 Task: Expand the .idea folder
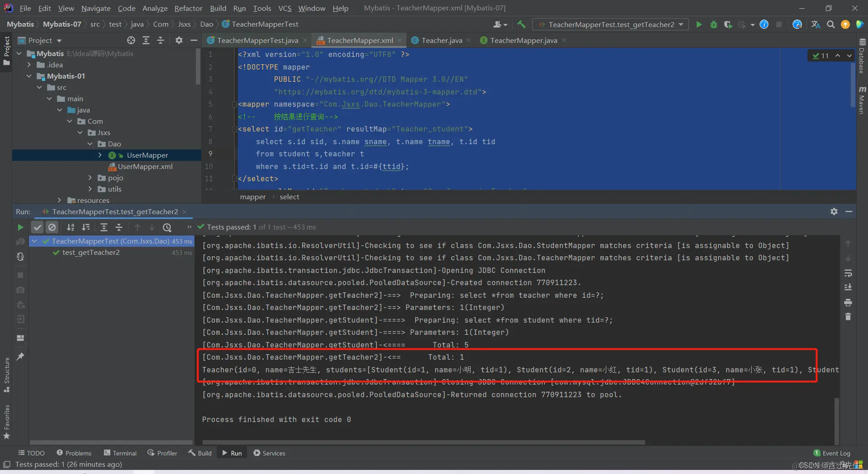pos(29,65)
